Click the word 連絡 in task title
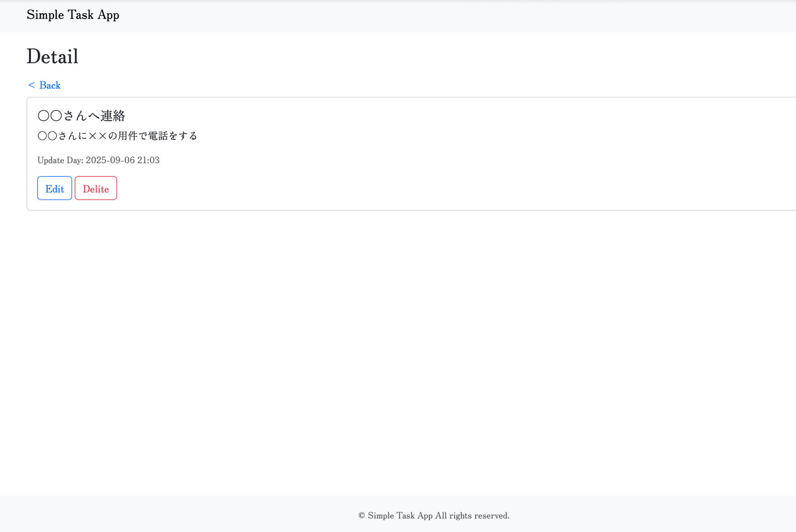Screen dimensions: 796x532 pyautogui.click(x=113, y=116)
